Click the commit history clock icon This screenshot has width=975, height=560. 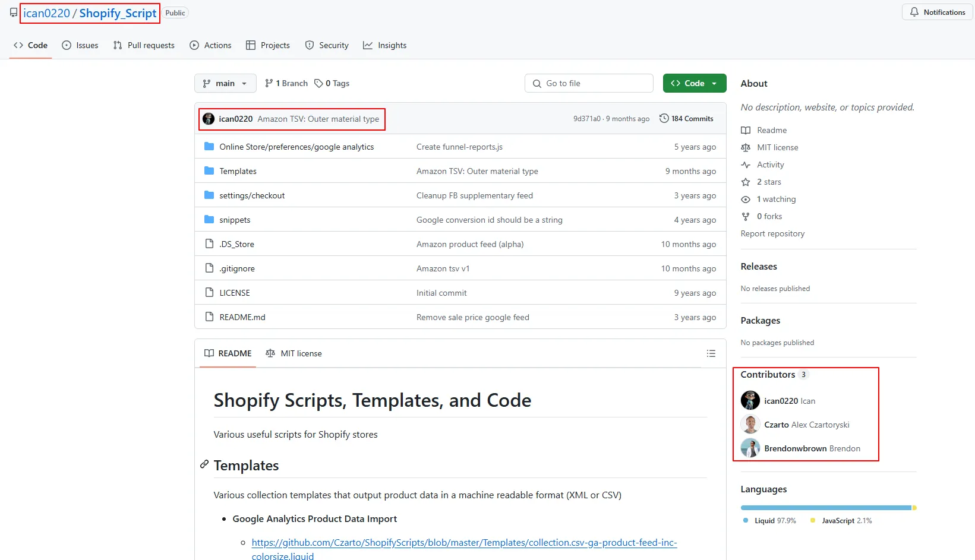(664, 119)
